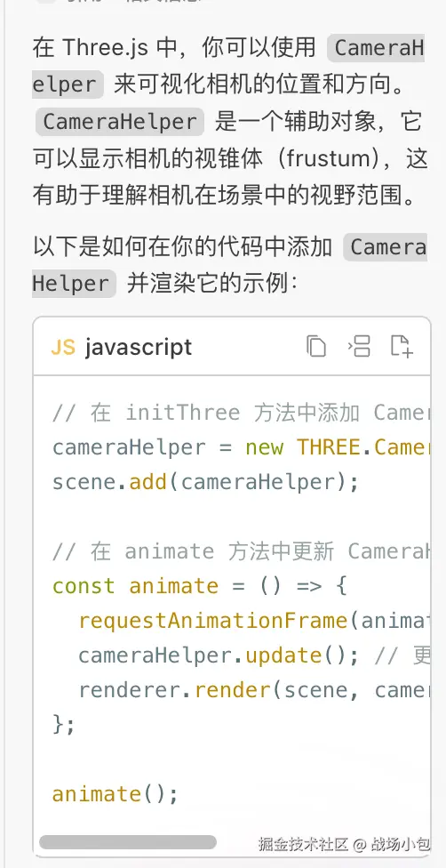
Task: Click the new THREE.Camera assignment line
Action: tap(241, 447)
